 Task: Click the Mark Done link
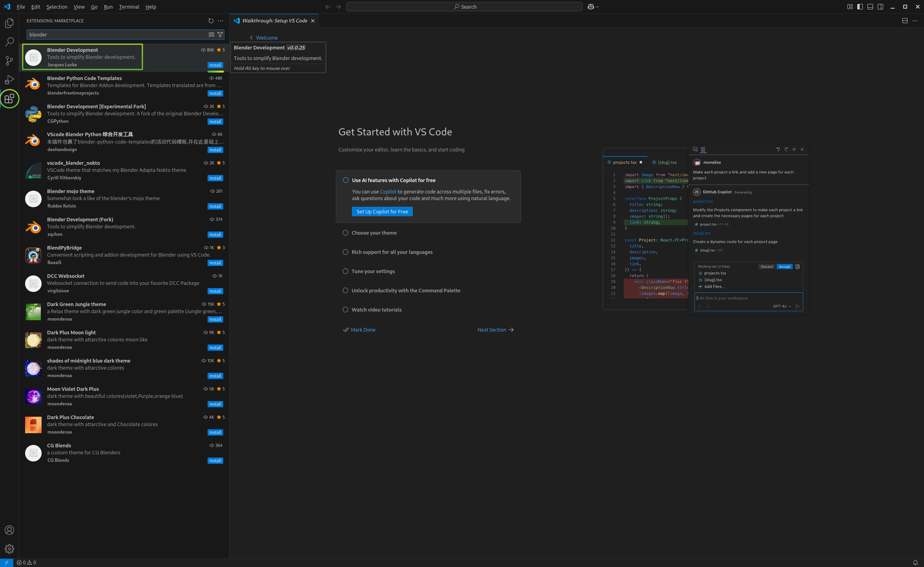(359, 330)
